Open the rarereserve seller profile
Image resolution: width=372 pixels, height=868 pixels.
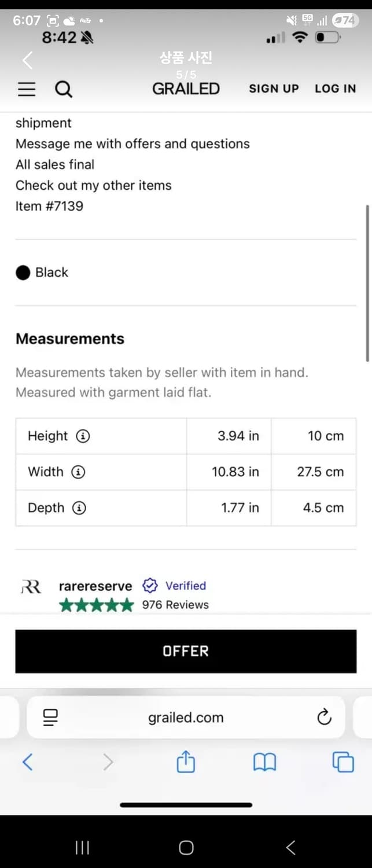[95, 586]
